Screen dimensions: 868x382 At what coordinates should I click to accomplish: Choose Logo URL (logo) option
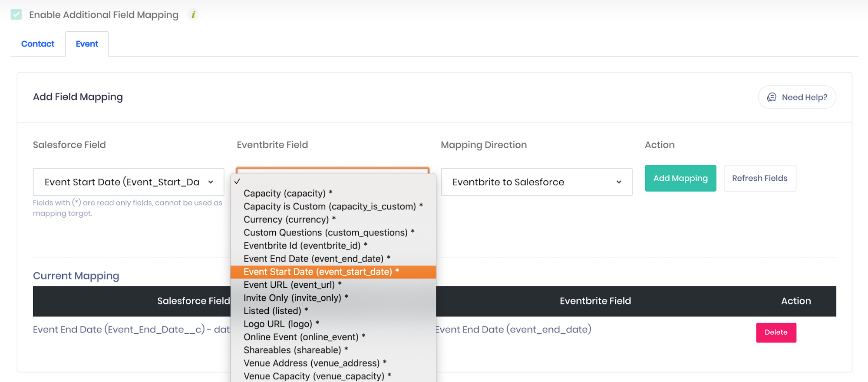click(333, 324)
